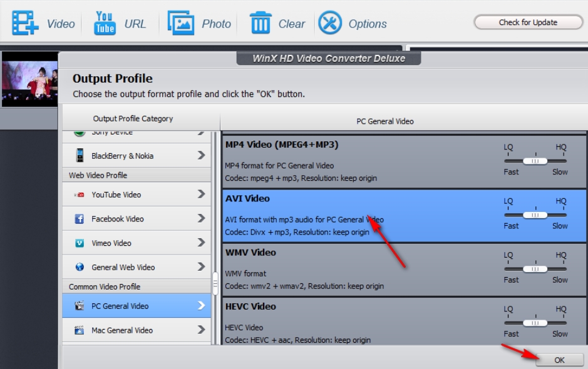Viewport: 588px width, 369px height.
Task: Open Options wrench icon
Action: pyautogui.click(x=330, y=23)
